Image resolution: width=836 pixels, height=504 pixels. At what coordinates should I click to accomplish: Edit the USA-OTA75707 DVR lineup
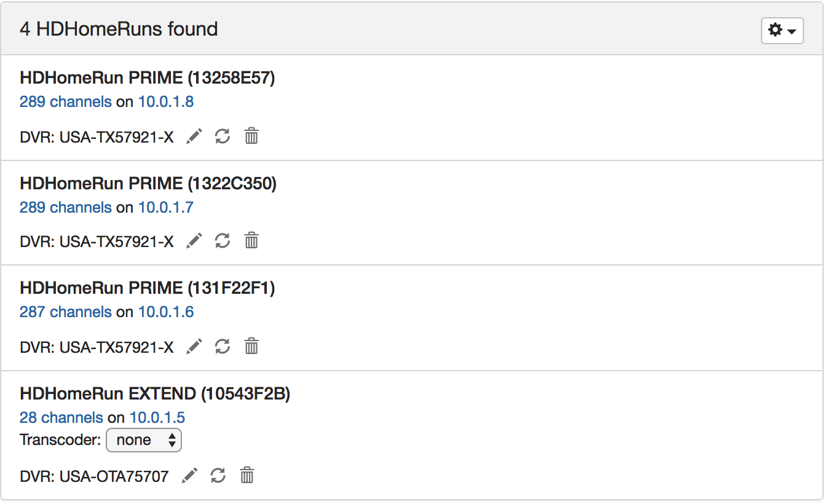point(190,475)
